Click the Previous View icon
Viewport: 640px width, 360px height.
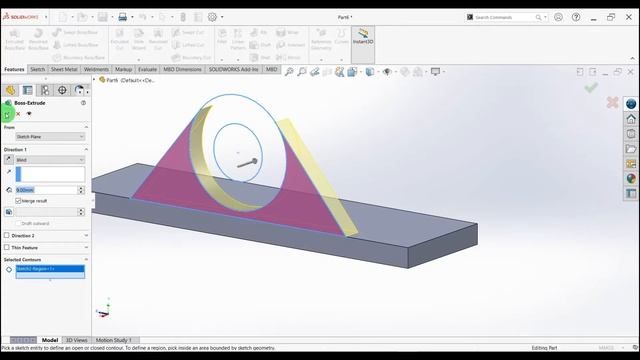tap(314, 72)
